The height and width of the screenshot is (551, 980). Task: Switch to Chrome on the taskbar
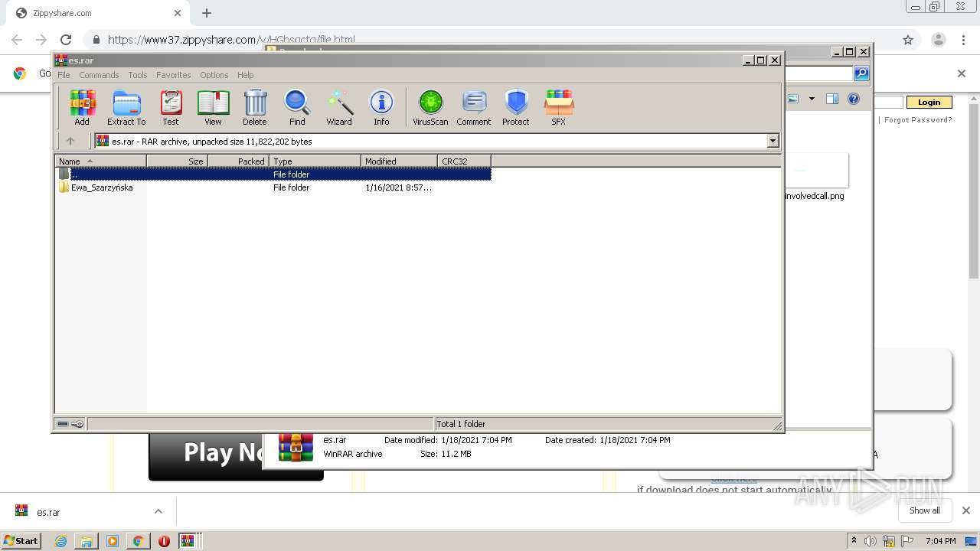tap(138, 541)
